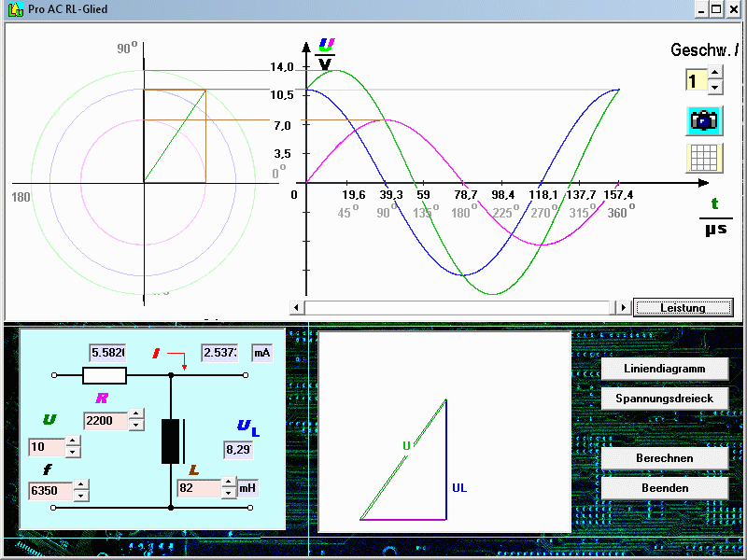
Task: Increase voltage U value 10
Action: pyautogui.click(x=73, y=441)
